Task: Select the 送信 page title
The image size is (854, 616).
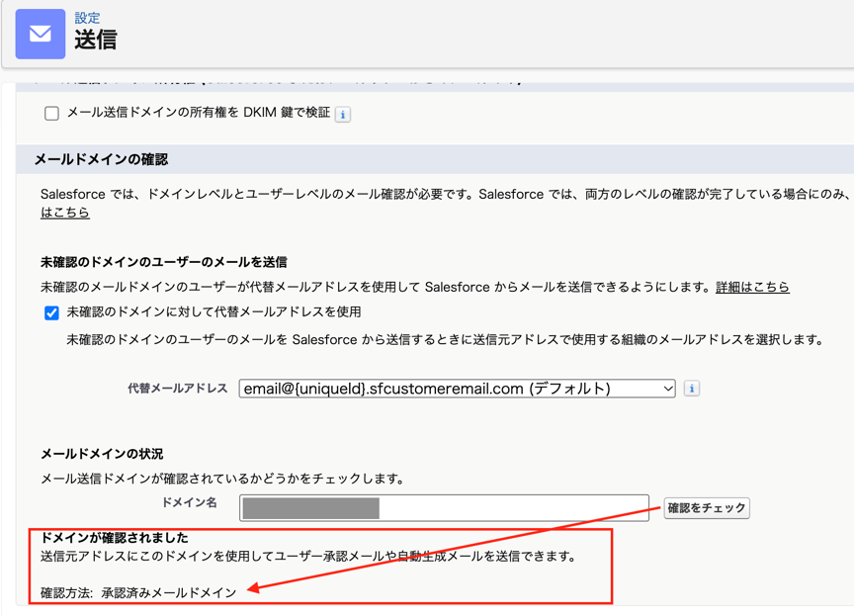Action: coord(96,41)
